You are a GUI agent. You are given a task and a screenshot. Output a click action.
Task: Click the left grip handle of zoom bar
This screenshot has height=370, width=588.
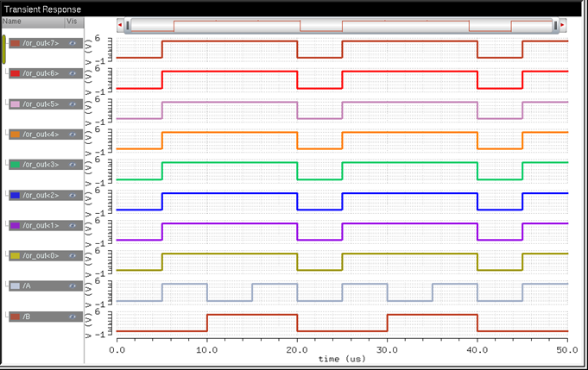click(x=128, y=26)
